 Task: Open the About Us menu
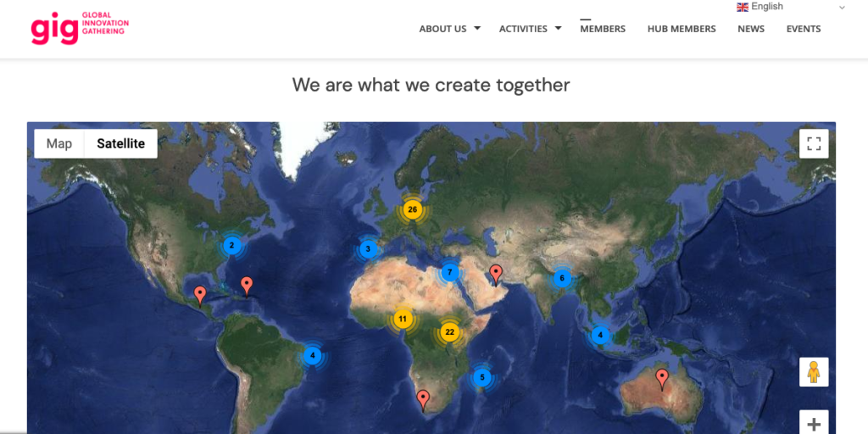pyautogui.click(x=442, y=29)
